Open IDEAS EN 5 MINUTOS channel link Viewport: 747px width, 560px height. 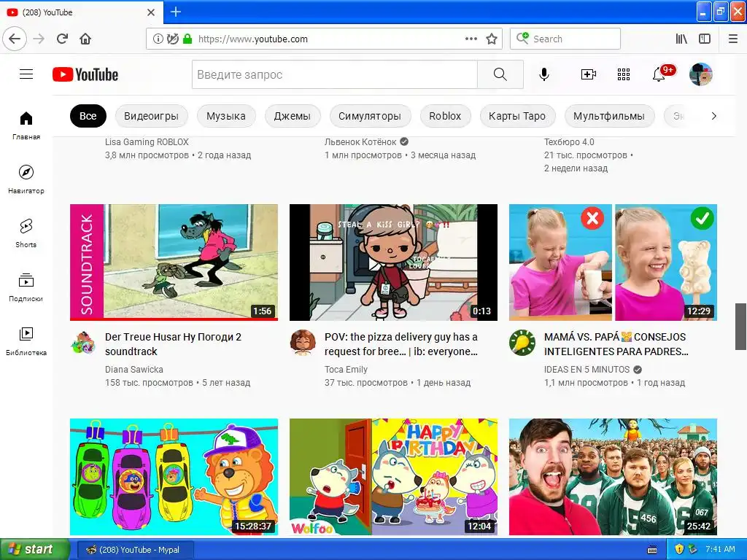[587, 370]
